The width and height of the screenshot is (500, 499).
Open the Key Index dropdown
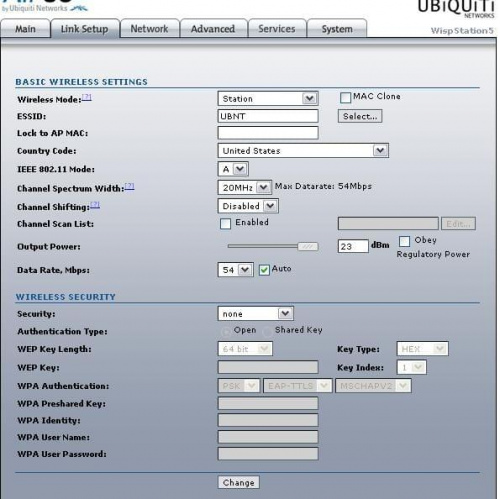point(411,367)
